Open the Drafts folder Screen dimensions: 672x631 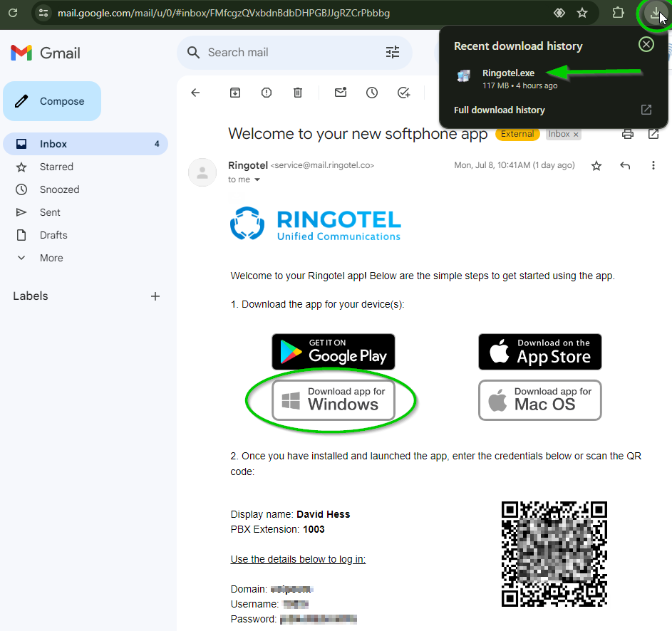(x=53, y=235)
